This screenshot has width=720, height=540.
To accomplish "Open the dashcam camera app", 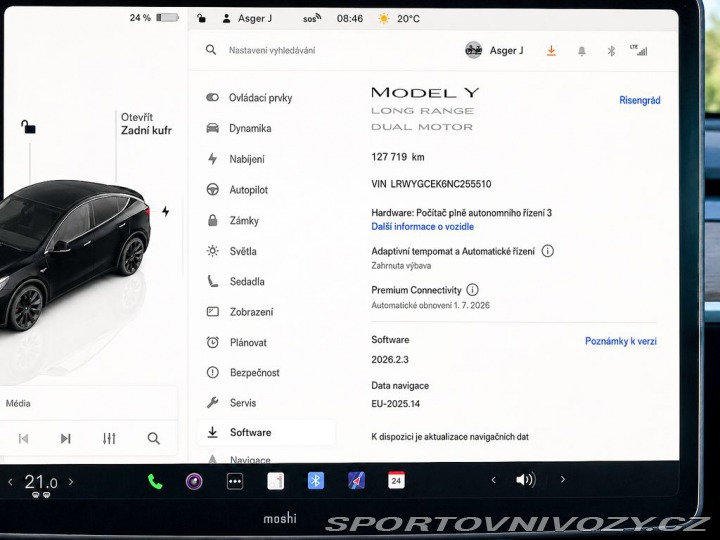I will click(194, 481).
